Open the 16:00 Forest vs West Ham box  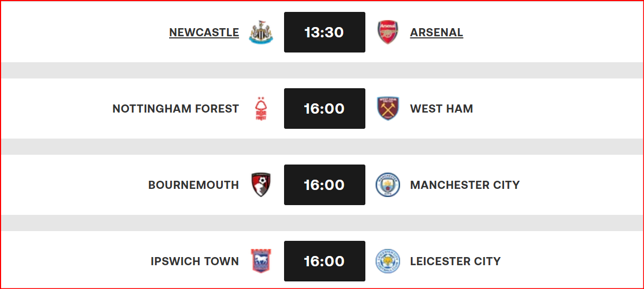click(325, 109)
